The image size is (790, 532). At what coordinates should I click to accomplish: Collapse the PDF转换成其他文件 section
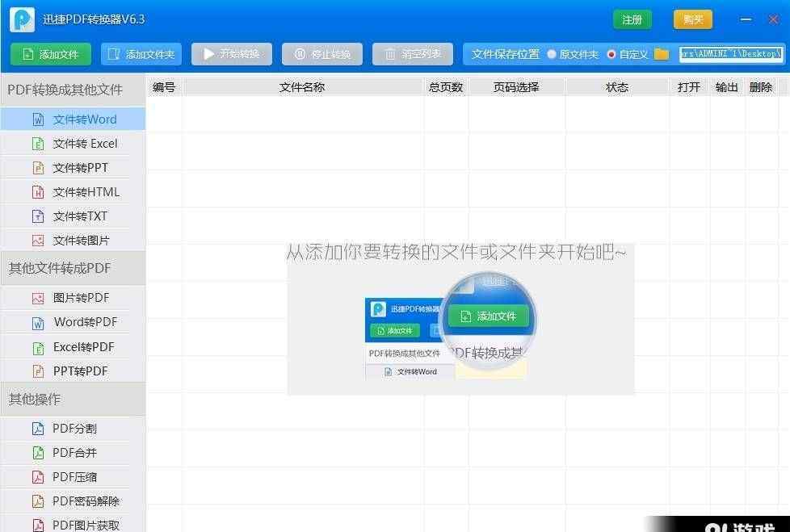73,90
